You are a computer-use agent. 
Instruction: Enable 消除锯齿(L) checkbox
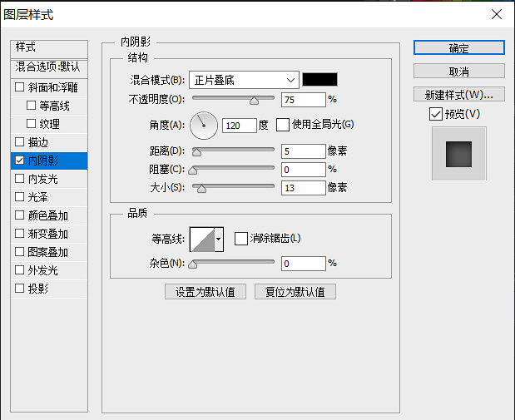point(240,239)
